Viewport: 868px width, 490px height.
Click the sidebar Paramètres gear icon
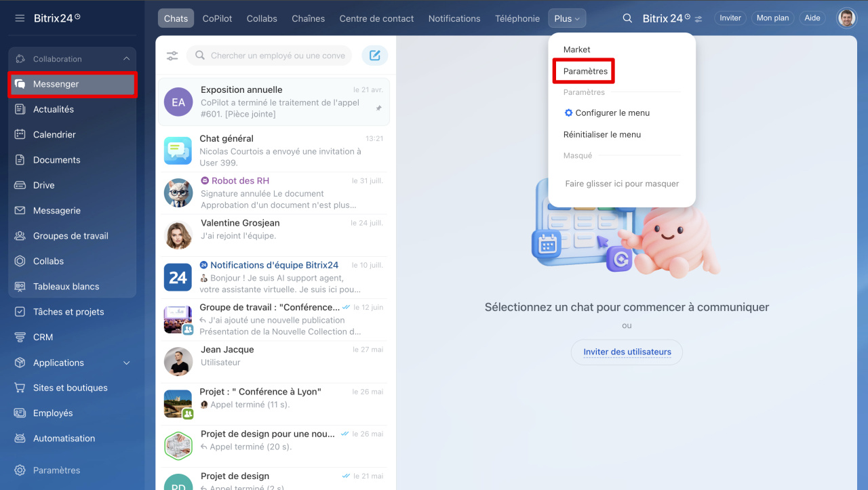click(20, 470)
